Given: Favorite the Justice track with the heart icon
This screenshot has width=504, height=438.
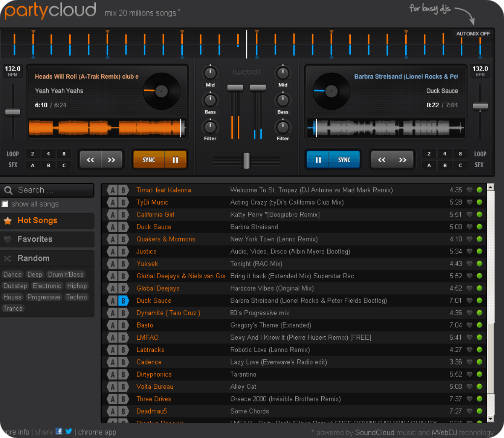Looking at the screenshot, I should coord(470,251).
